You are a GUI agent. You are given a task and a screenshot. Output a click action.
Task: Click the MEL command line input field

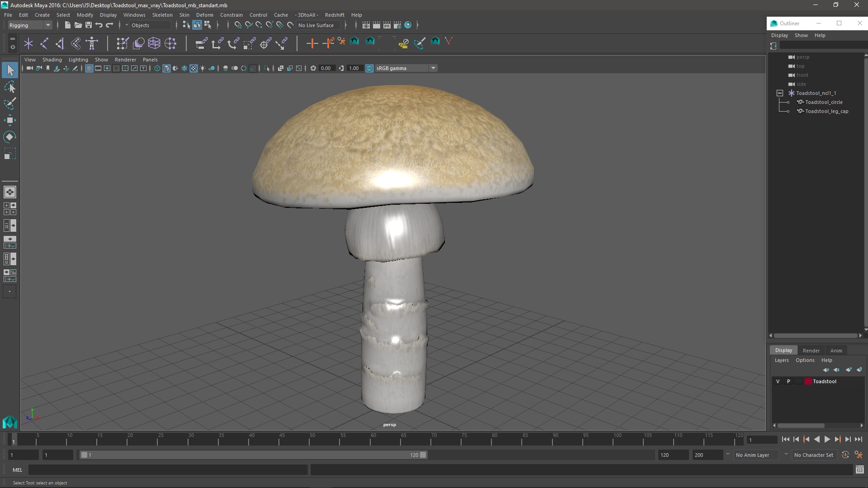click(167, 470)
